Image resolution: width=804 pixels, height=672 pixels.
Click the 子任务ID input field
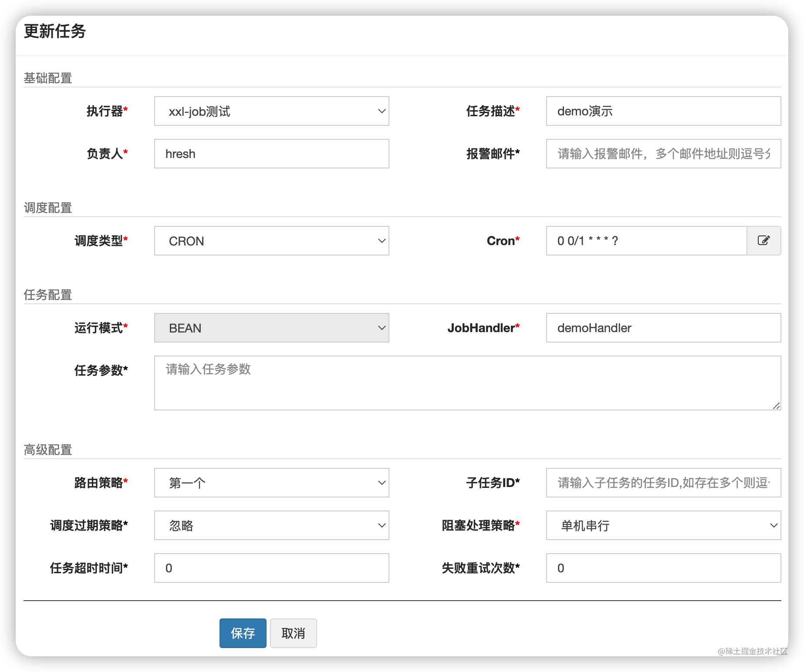click(x=663, y=483)
